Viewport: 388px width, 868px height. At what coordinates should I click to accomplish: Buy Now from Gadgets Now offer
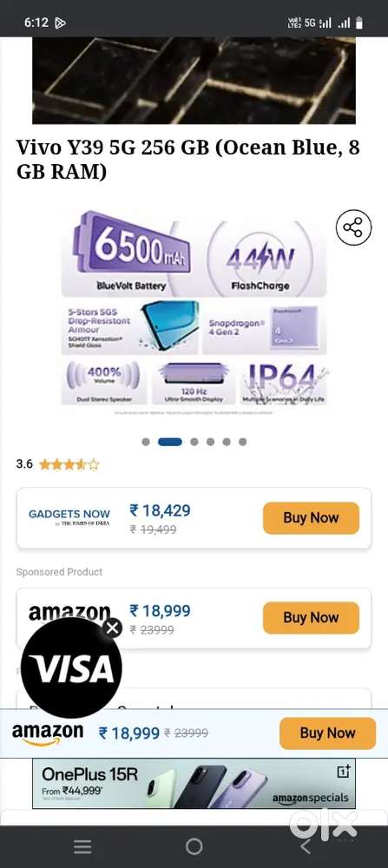click(x=311, y=518)
